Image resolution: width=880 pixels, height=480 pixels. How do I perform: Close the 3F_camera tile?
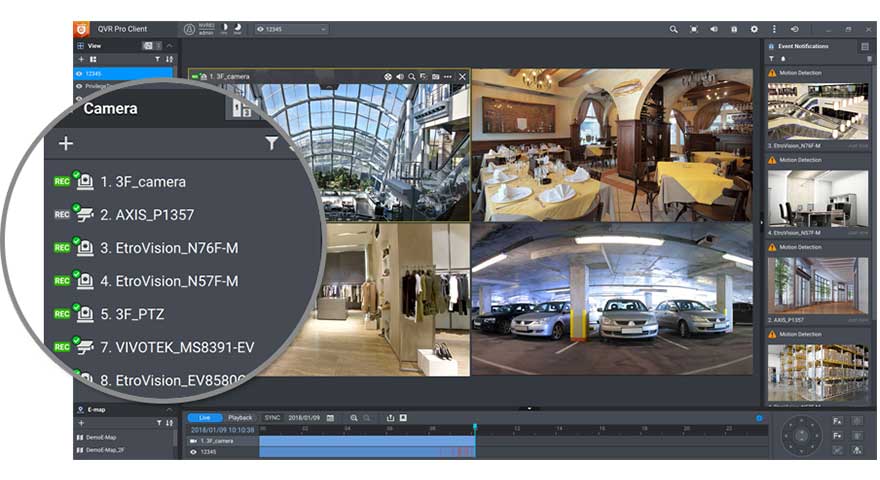(462, 76)
